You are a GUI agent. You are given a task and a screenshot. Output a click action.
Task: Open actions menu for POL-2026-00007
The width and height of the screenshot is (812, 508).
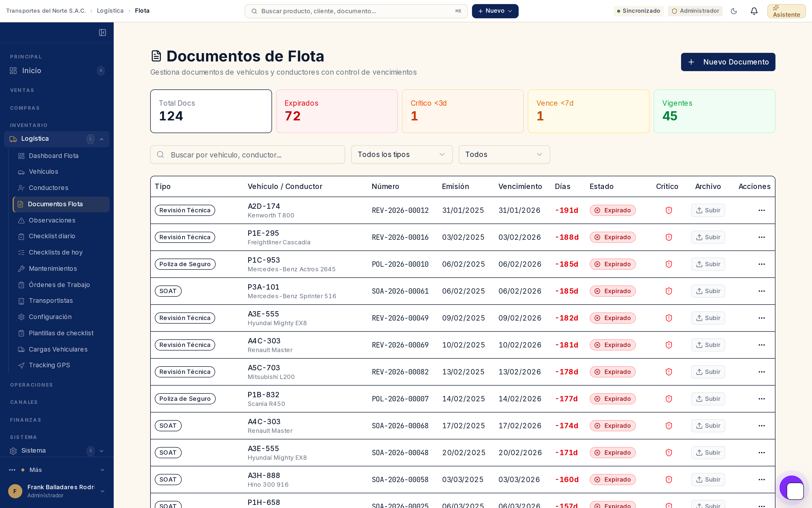point(762,399)
